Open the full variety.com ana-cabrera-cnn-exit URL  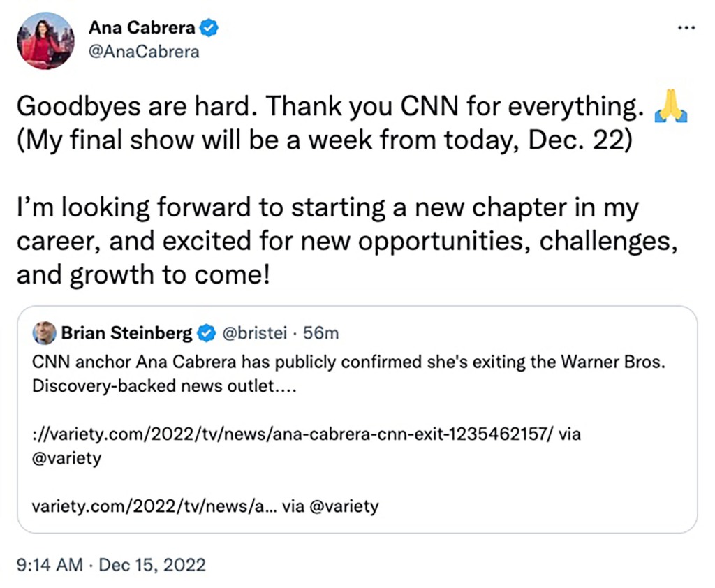tap(293, 434)
